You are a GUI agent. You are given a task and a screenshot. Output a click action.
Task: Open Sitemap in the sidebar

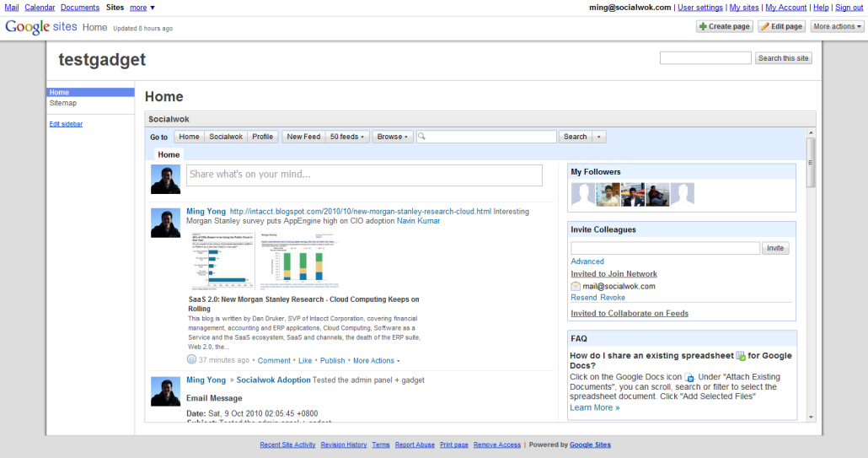[63, 103]
